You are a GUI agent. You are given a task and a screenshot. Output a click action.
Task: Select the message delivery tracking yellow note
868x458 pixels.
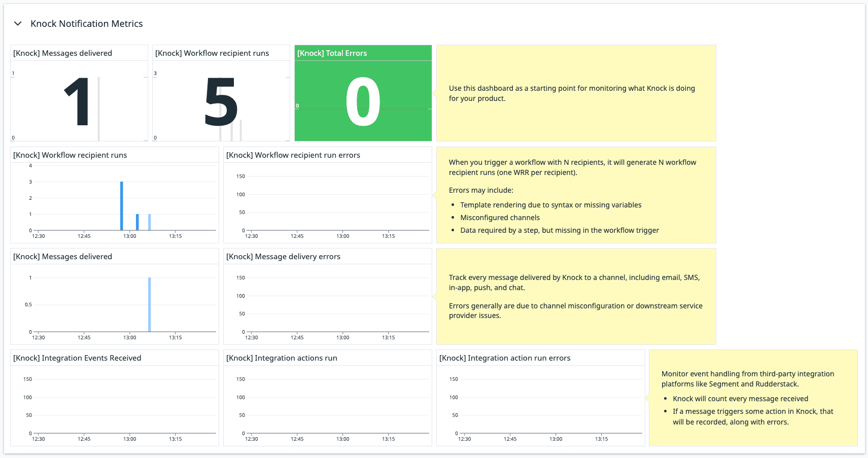576,297
